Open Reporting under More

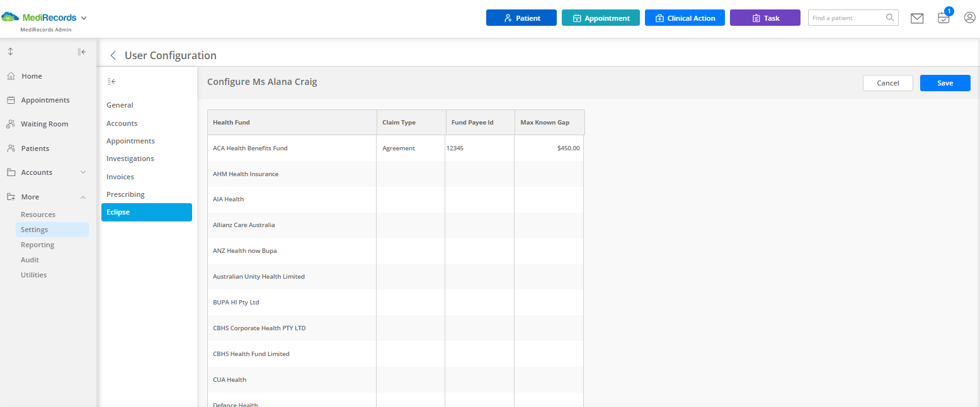[37, 245]
